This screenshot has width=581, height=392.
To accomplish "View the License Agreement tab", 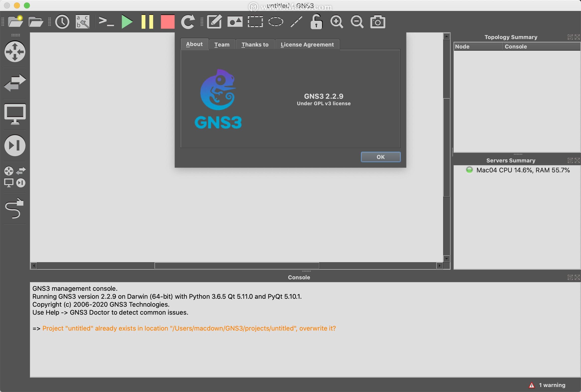I will coord(307,45).
